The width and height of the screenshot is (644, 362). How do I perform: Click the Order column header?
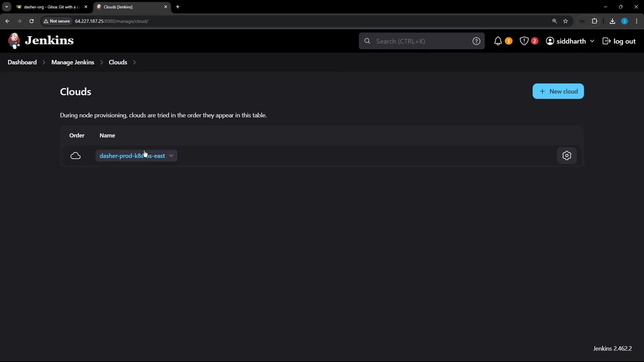[x=77, y=135]
